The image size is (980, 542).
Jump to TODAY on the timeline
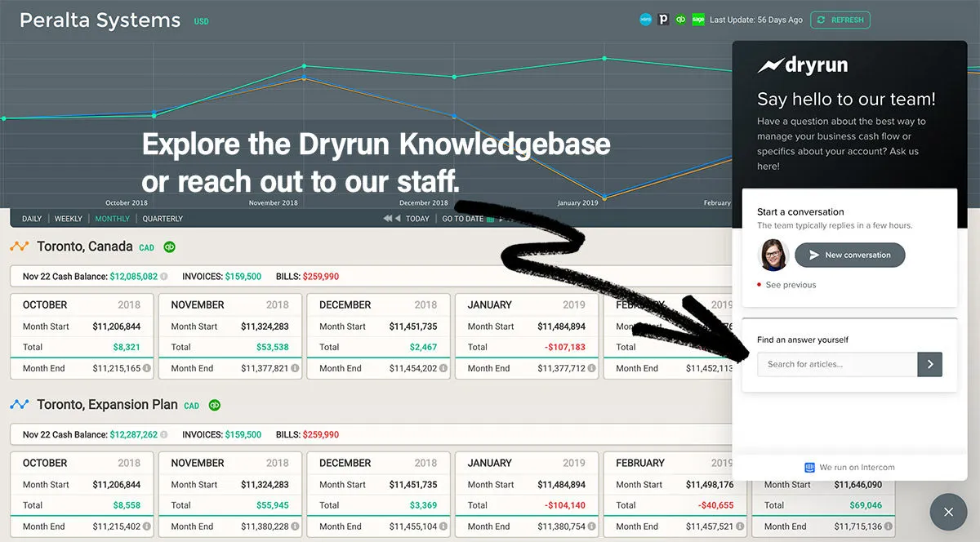point(417,219)
